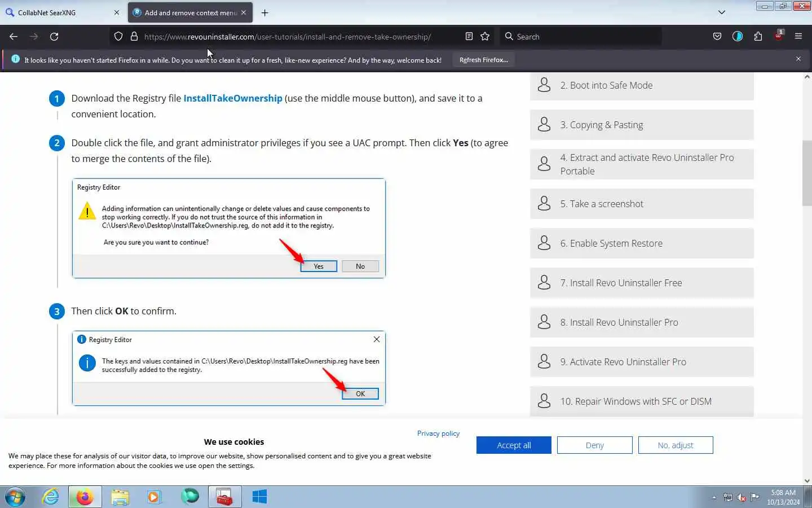Open Install Revo Uninstaller Free tutorial
This screenshot has width=812, height=508.
[x=642, y=283]
